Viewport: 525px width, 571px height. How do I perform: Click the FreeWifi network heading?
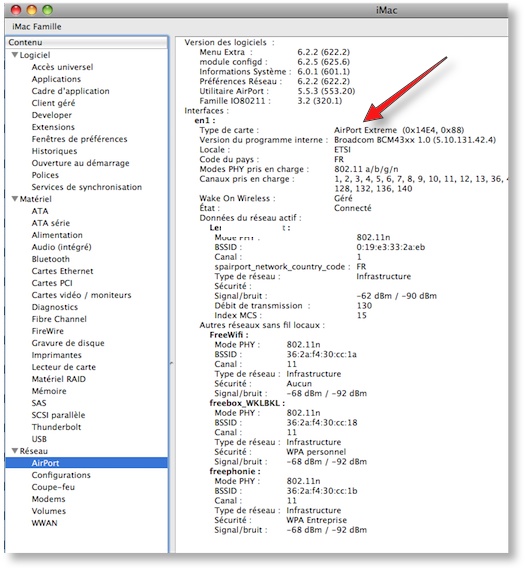click(x=229, y=335)
